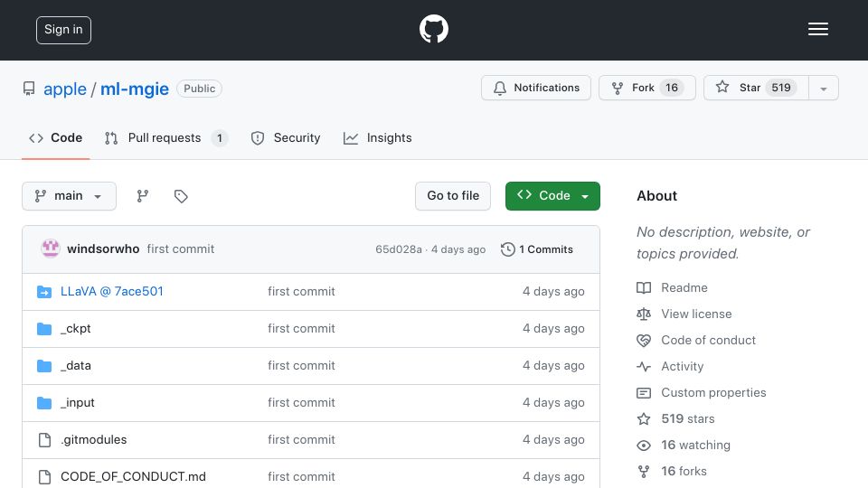Open the _data folder
Image resolution: width=868 pixels, height=488 pixels.
[76, 366]
